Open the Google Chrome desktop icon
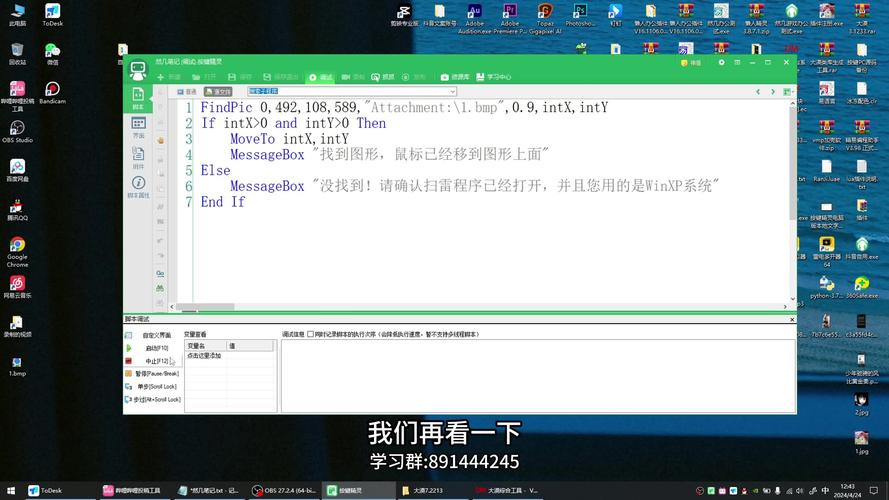 (x=17, y=252)
